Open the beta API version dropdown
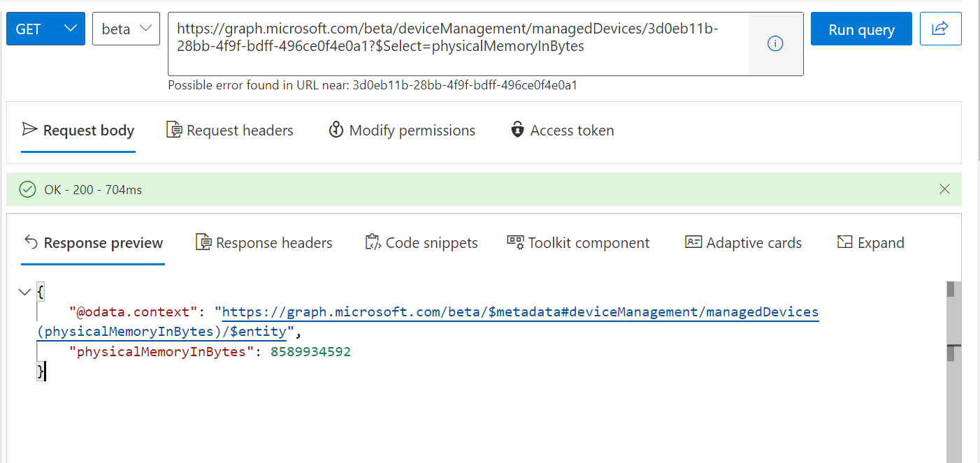 (126, 29)
